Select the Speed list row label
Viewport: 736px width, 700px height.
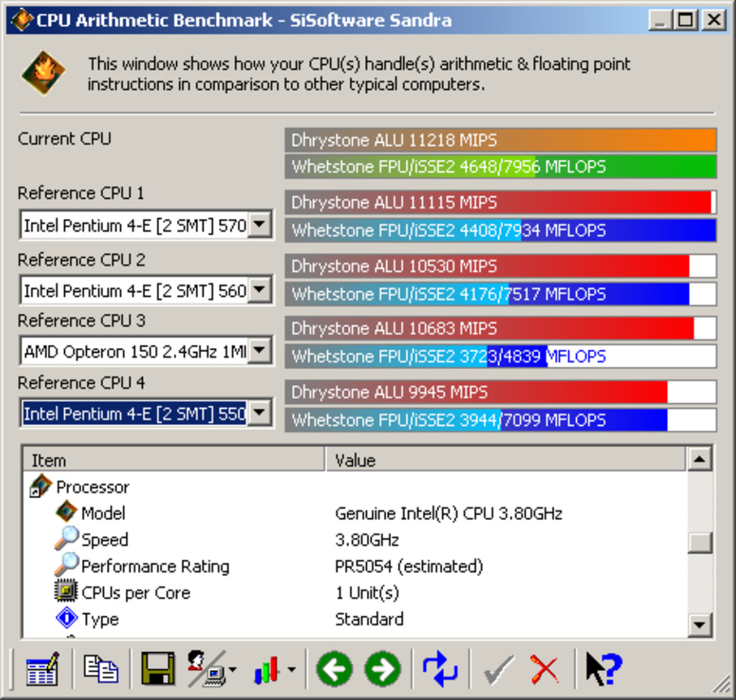pyautogui.click(x=104, y=540)
